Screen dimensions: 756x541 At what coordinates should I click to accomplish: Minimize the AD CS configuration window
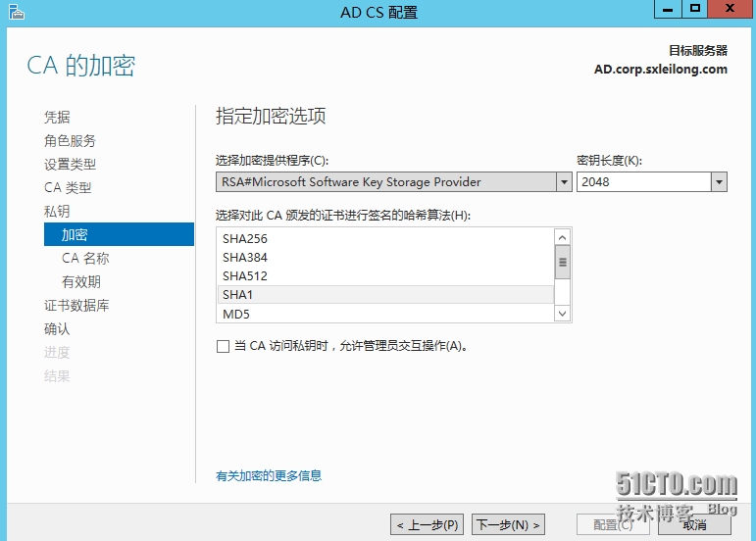point(668,9)
